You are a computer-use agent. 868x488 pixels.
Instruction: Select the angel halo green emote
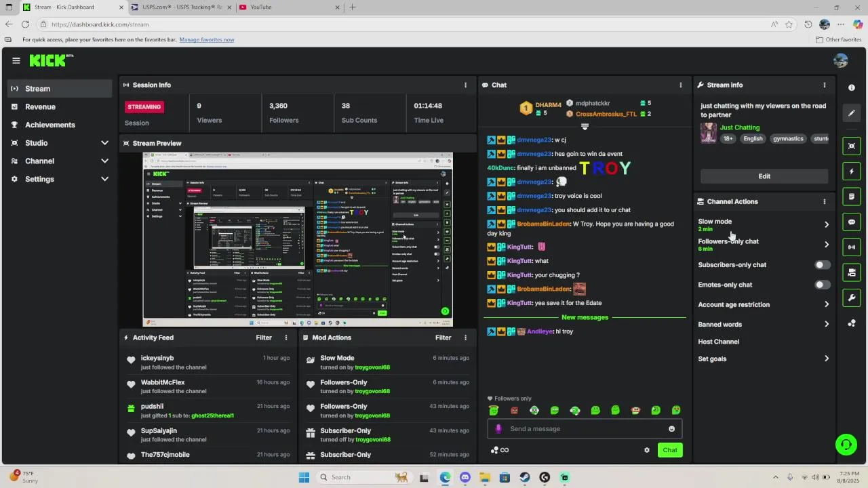(x=494, y=410)
